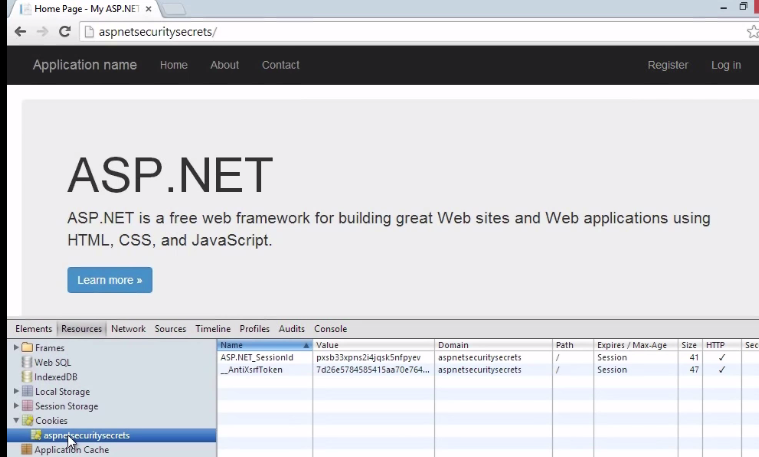Expand the Session Storage node arrow
This screenshot has height=457, width=759.
click(16, 406)
